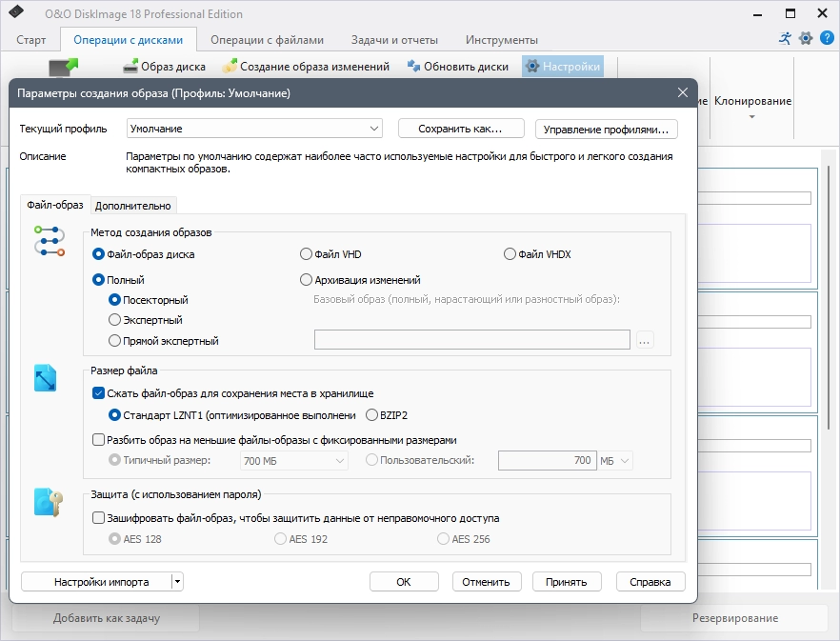Click Обновить диски toolbar item

pos(457,67)
